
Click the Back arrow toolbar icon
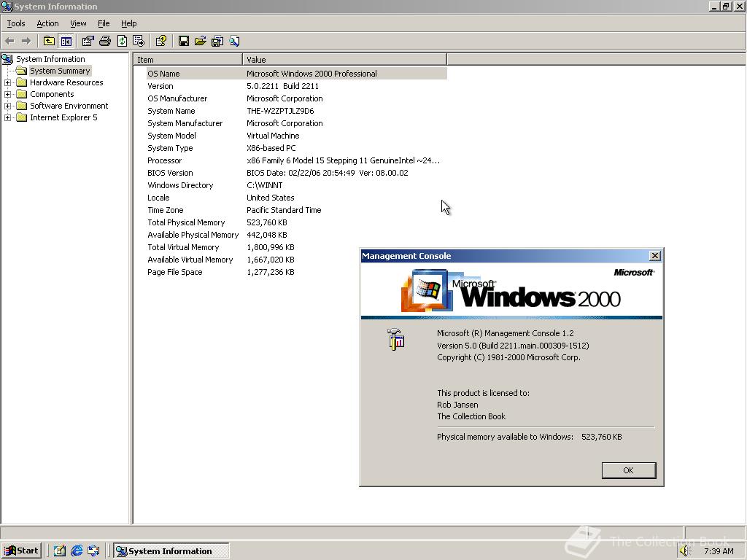(9, 42)
